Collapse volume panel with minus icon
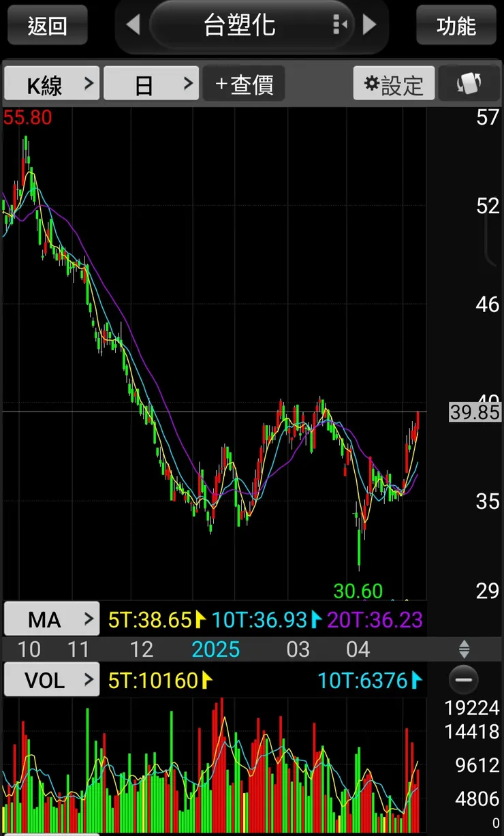Viewport: 504px width, 836px height. (464, 679)
